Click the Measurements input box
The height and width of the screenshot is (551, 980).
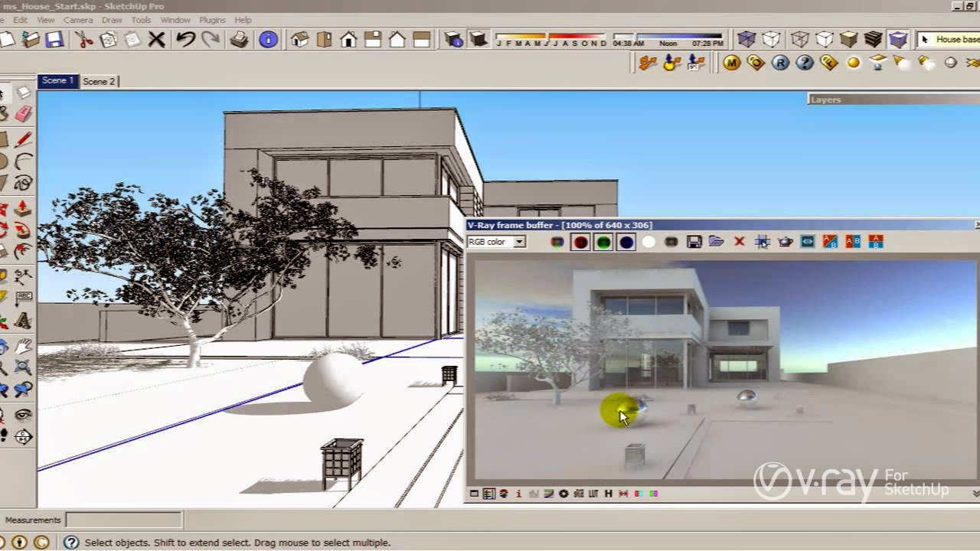tap(124, 520)
